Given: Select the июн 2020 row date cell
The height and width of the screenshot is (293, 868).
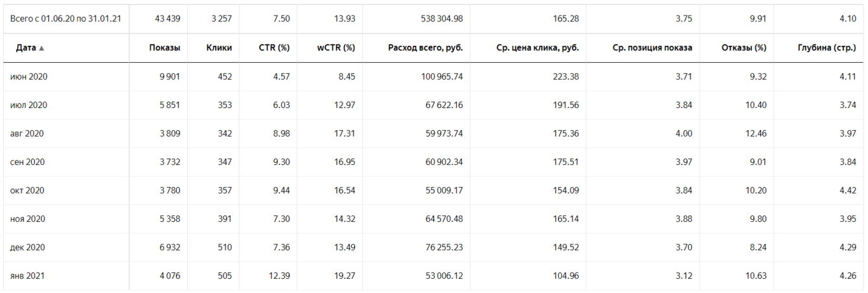Looking at the screenshot, I should click(x=29, y=77).
